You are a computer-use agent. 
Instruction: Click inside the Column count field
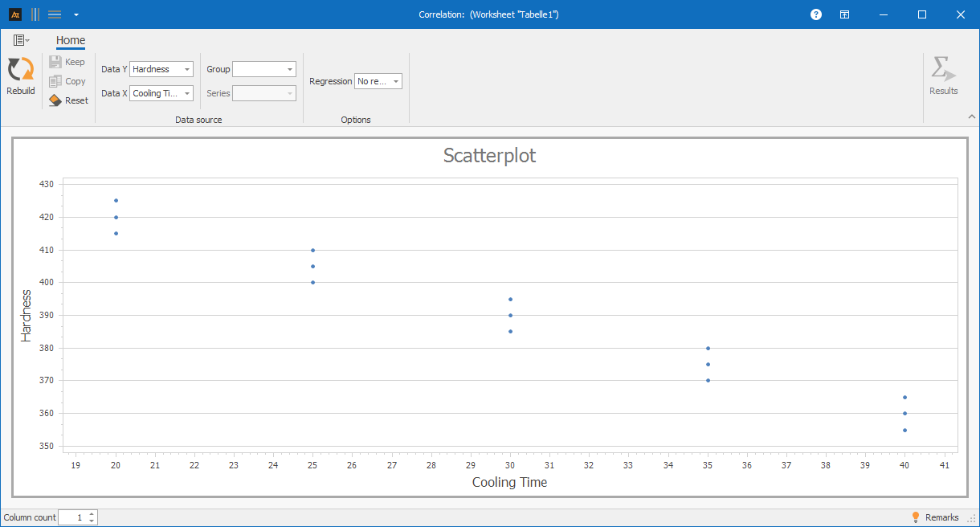tap(72, 517)
